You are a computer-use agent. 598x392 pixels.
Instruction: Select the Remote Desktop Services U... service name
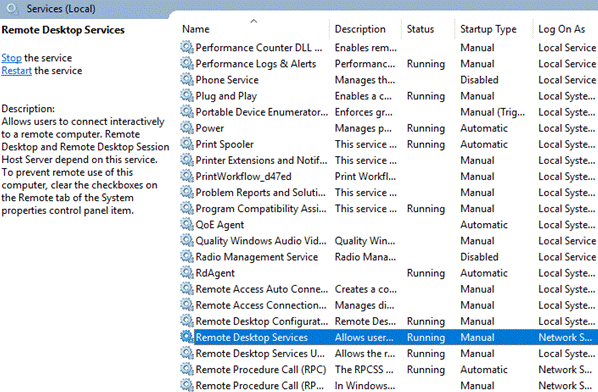260,353
